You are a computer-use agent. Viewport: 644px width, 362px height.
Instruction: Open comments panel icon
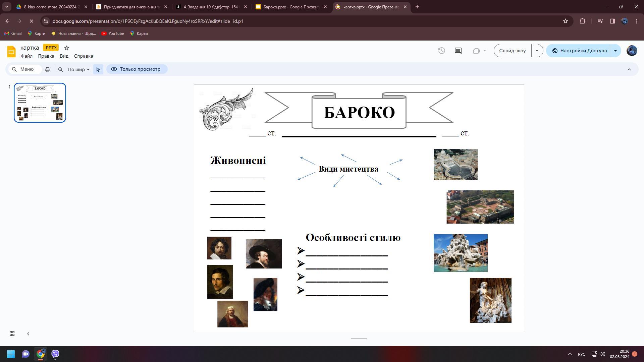458,51
